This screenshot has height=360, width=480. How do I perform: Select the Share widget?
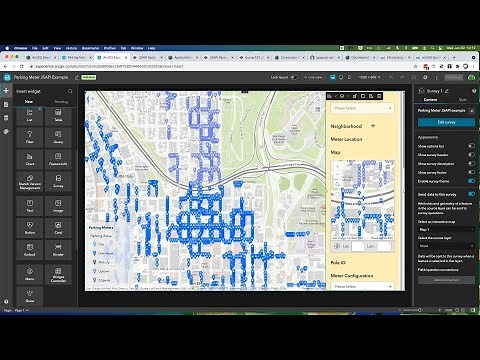click(x=30, y=296)
